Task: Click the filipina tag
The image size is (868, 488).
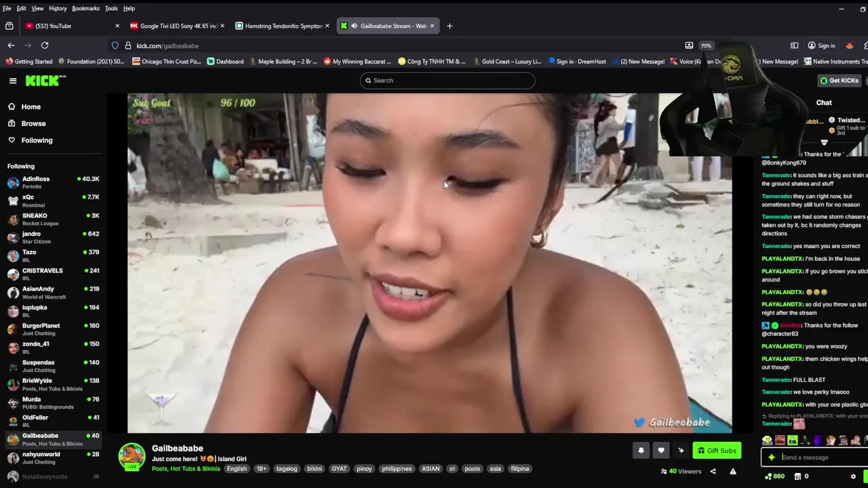Action: point(519,469)
